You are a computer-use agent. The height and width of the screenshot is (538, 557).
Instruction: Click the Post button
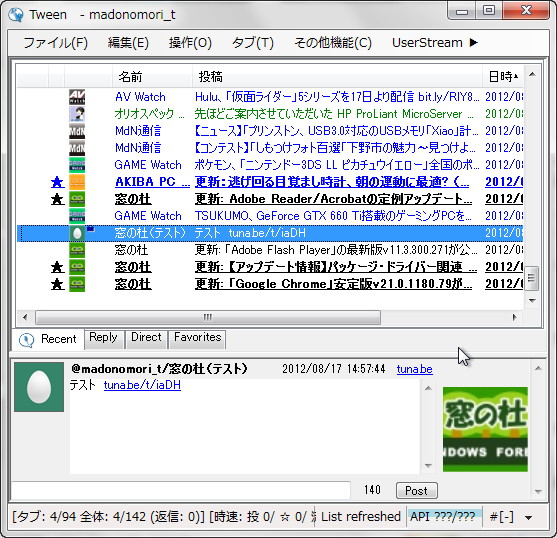(416, 490)
